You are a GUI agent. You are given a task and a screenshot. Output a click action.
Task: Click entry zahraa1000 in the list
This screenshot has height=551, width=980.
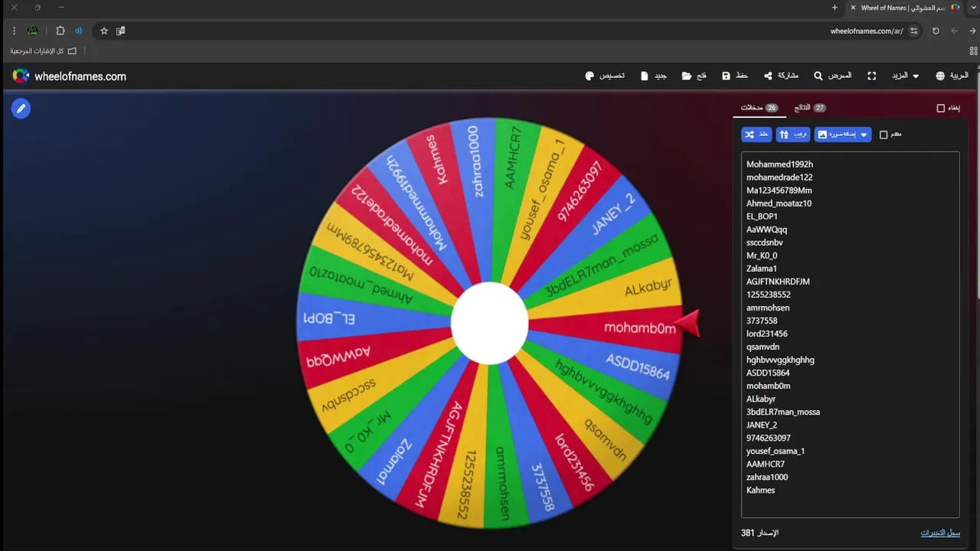pyautogui.click(x=767, y=477)
